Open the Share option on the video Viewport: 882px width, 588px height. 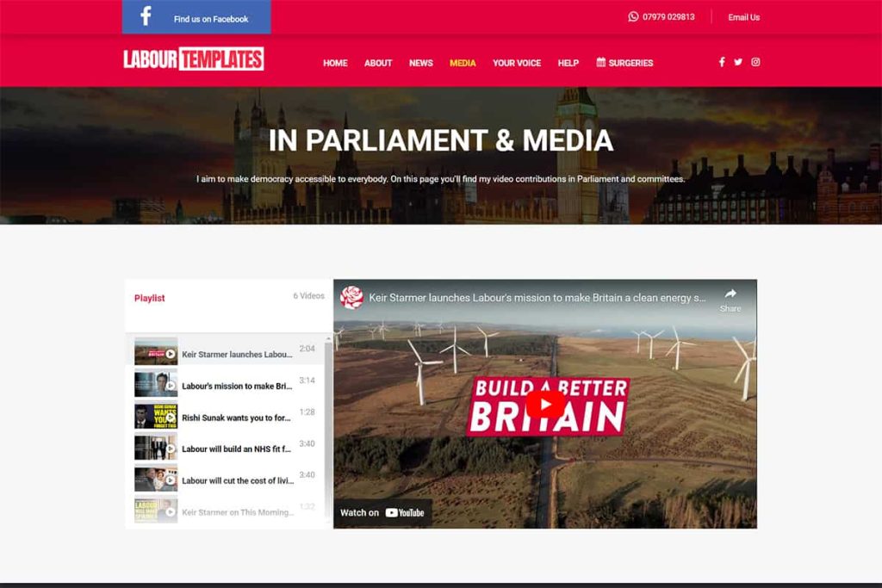(730, 300)
